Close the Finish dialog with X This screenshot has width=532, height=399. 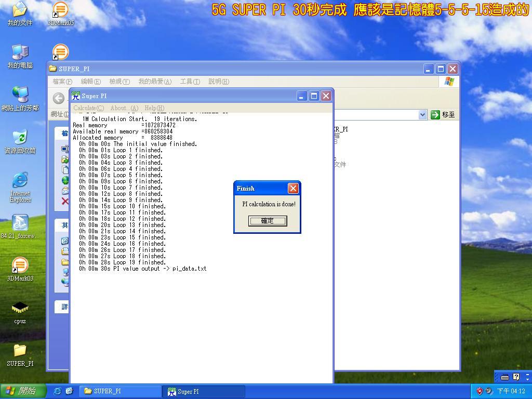tap(293, 188)
